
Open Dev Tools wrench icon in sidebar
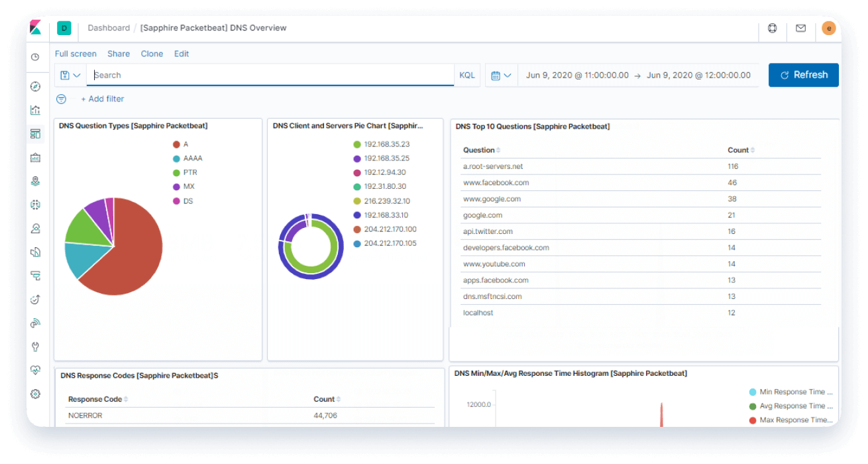coord(35,346)
